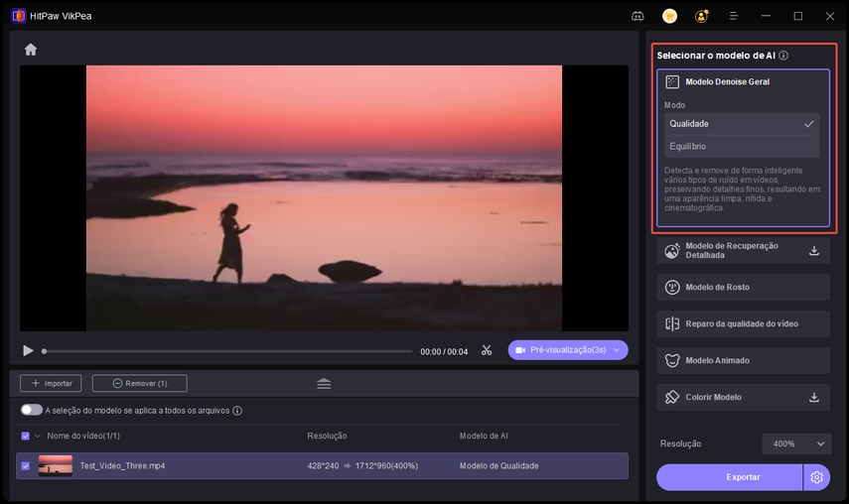
Task: Choose the Equilíbrio mode
Action: coord(742,147)
